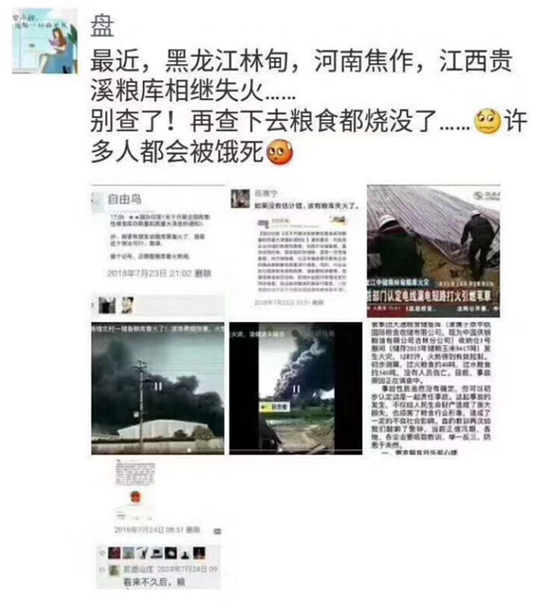Open the black smoke over white warehouse image

tap(158, 388)
